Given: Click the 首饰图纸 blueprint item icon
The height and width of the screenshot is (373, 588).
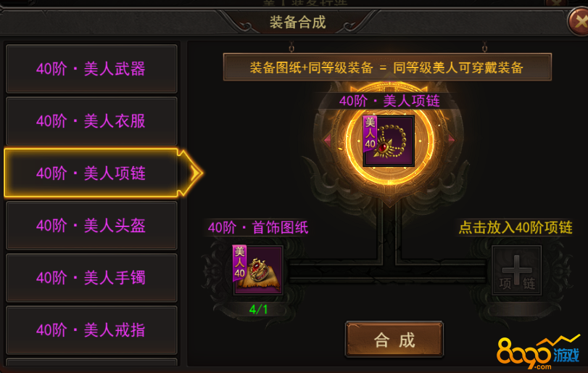Looking at the screenshot, I should [257, 270].
